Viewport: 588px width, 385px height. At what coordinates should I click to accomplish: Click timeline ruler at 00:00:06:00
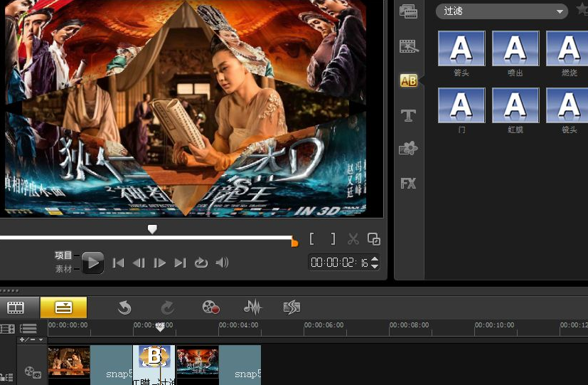pyautogui.click(x=324, y=325)
